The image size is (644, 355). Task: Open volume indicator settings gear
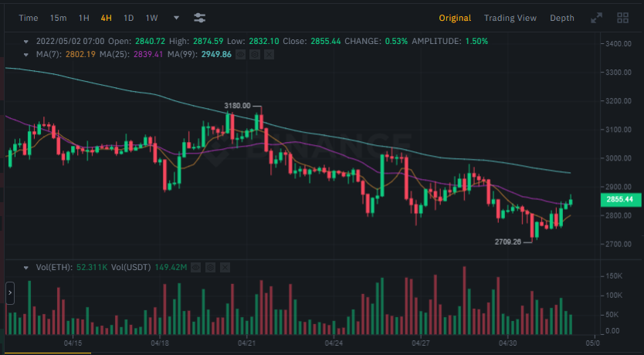click(210, 267)
